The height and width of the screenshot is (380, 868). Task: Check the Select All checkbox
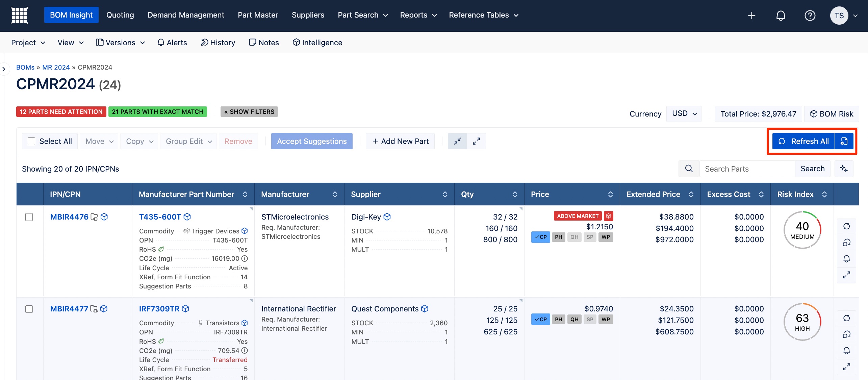tap(31, 141)
